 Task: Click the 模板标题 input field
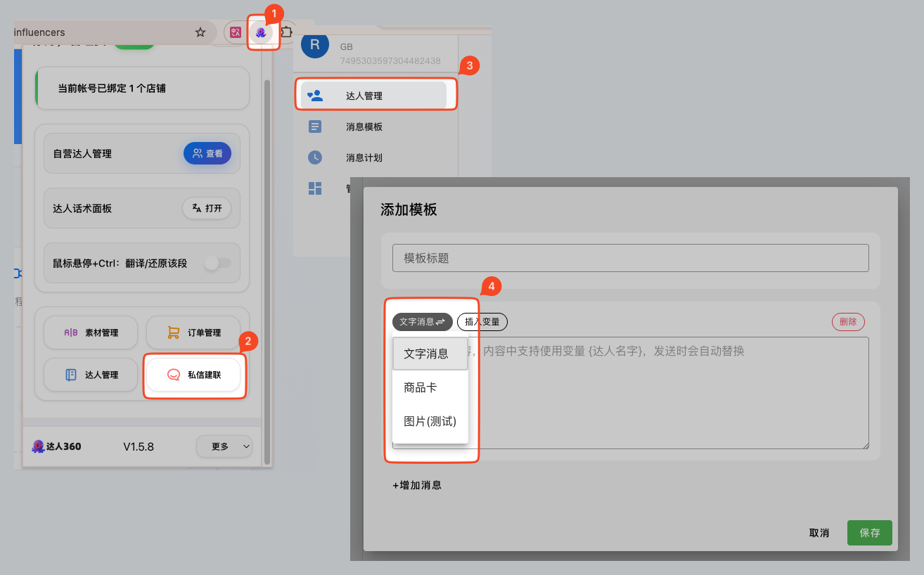tap(630, 258)
